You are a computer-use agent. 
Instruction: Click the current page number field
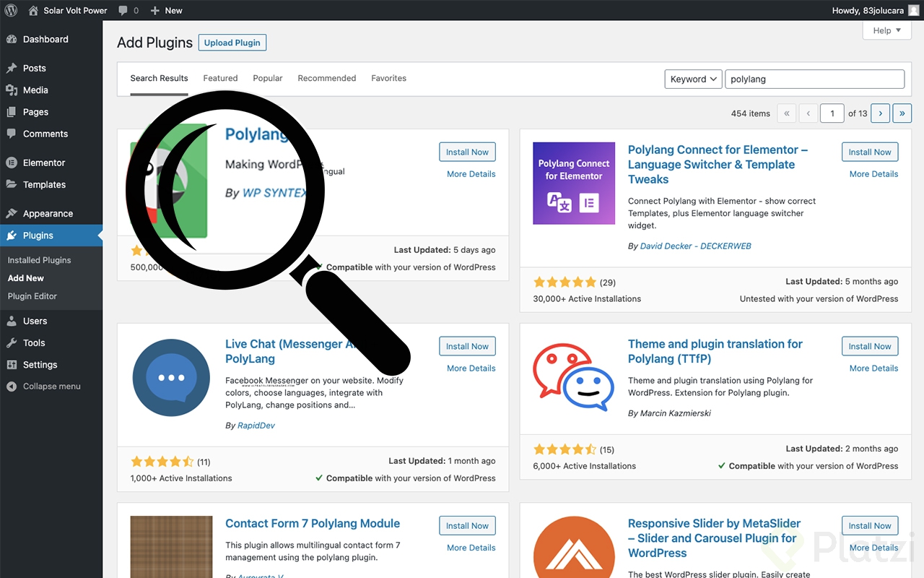click(832, 113)
